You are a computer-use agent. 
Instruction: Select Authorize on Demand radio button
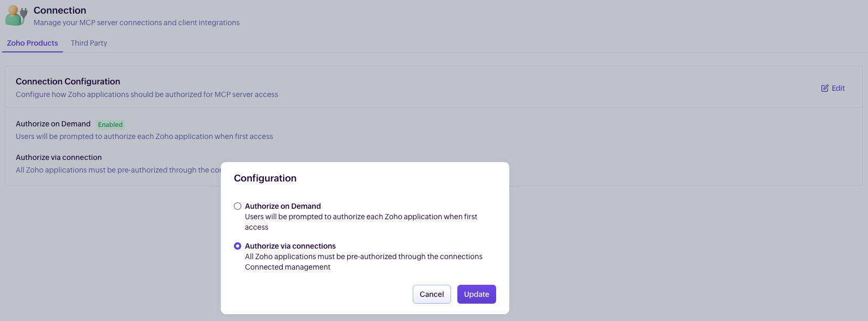point(238,206)
